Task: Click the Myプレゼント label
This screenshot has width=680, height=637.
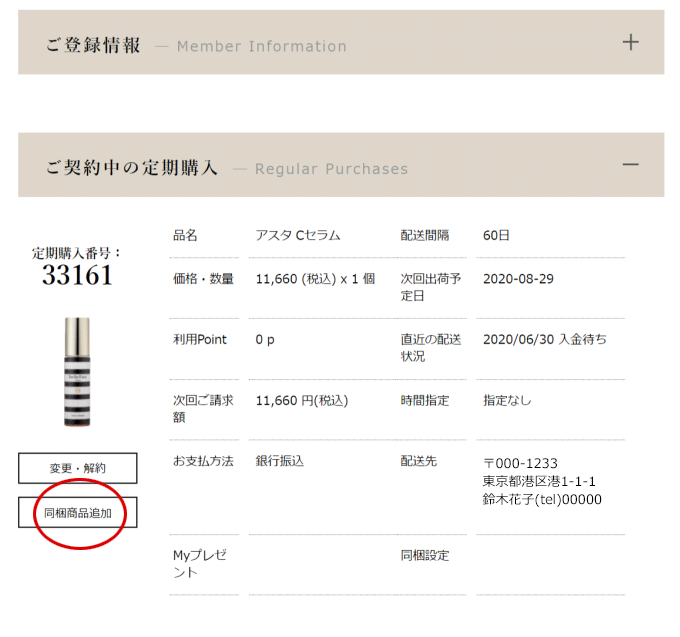Action: point(200,562)
